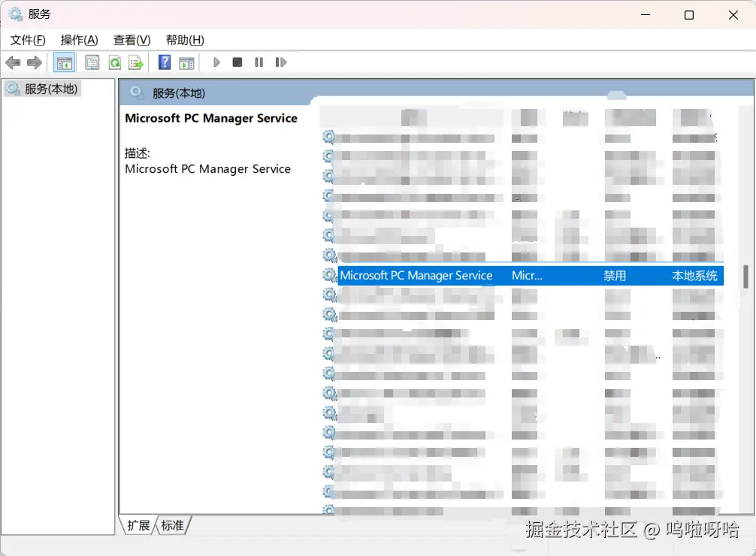Click the 服务(本地) header above the details pane
The height and width of the screenshot is (556, 756).
178,93
